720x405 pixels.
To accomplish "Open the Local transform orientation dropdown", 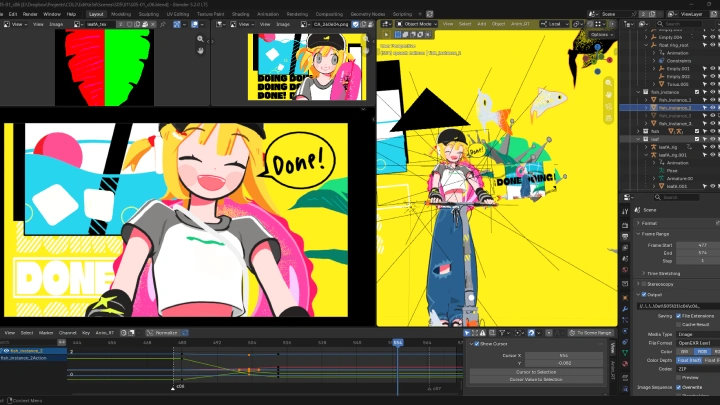I will (x=554, y=24).
